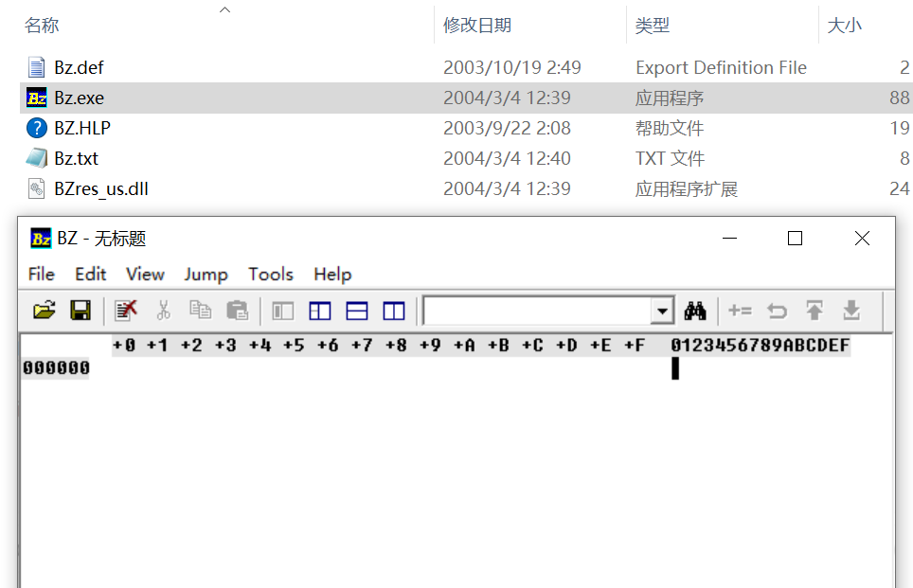Toggle the blue structure view pane icon

tap(320, 311)
